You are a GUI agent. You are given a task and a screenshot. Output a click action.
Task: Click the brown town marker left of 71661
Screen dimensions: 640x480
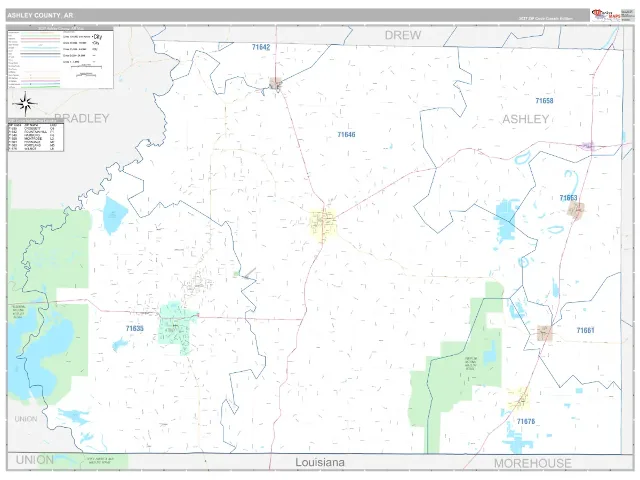pos(544,333)
